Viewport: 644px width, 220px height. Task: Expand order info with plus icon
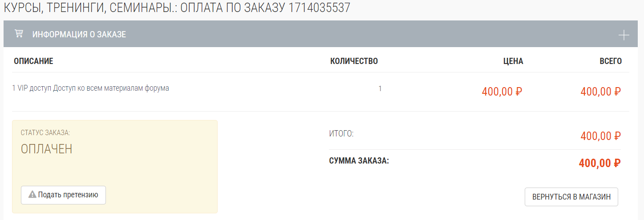(624, 35)
